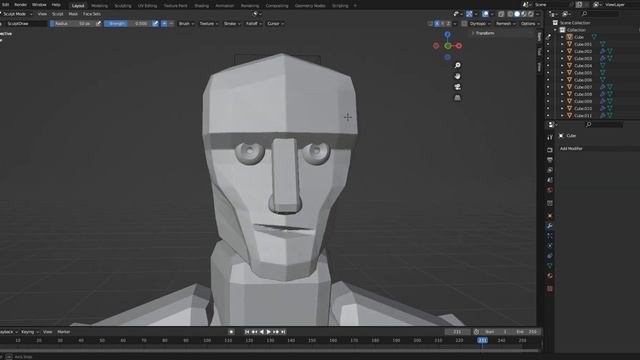The image size is (640, 360).
Task: Select wireframe viewport shading icon
Action: [x=510, y=14]
